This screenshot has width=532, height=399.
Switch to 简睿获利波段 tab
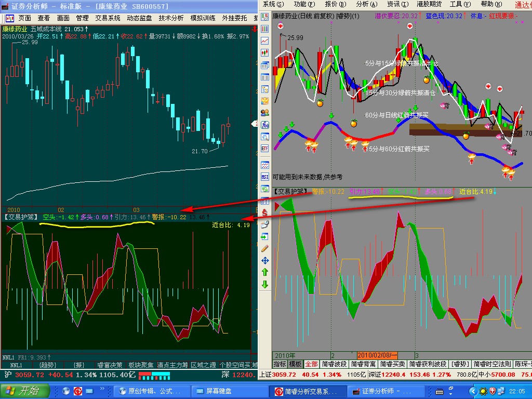point(428,364)
